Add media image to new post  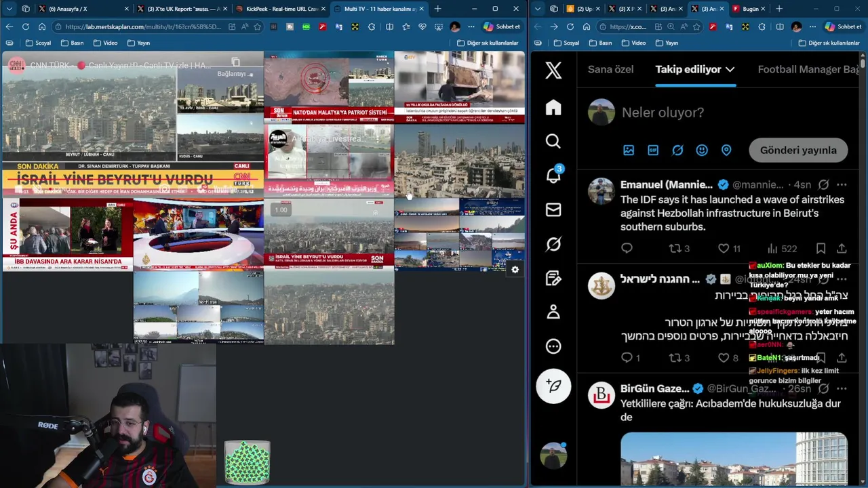(629, 150)
